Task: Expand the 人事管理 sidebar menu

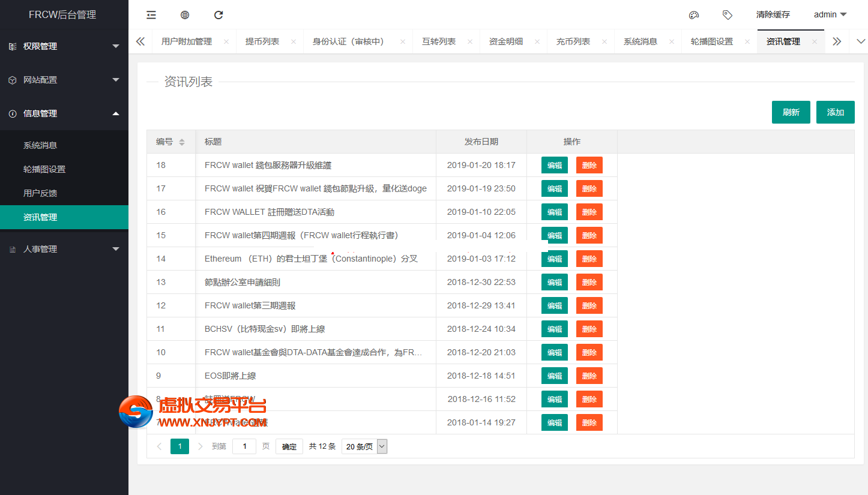Action: click(x=64, y=249)
